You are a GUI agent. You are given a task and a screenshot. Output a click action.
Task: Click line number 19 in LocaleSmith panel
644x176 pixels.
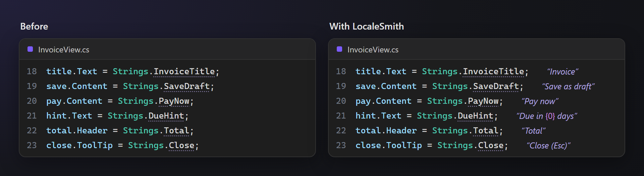[x=341, y=86]
